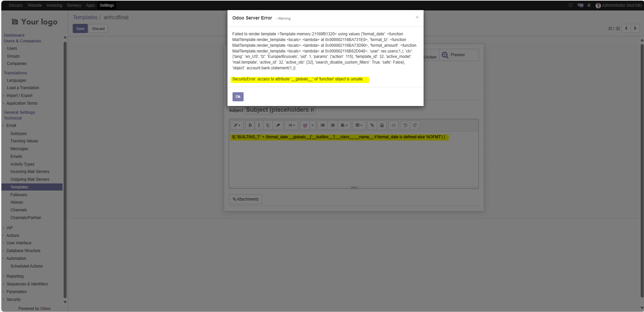Toggle underline formatting in editor toolbar
This screenshot has width=644, height=312.
pos(268,125)
